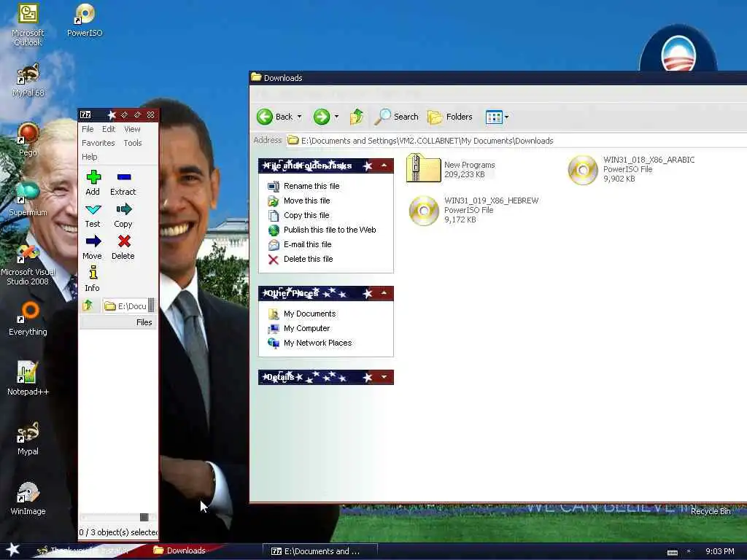Click Delete this file link

pos(309,259)
